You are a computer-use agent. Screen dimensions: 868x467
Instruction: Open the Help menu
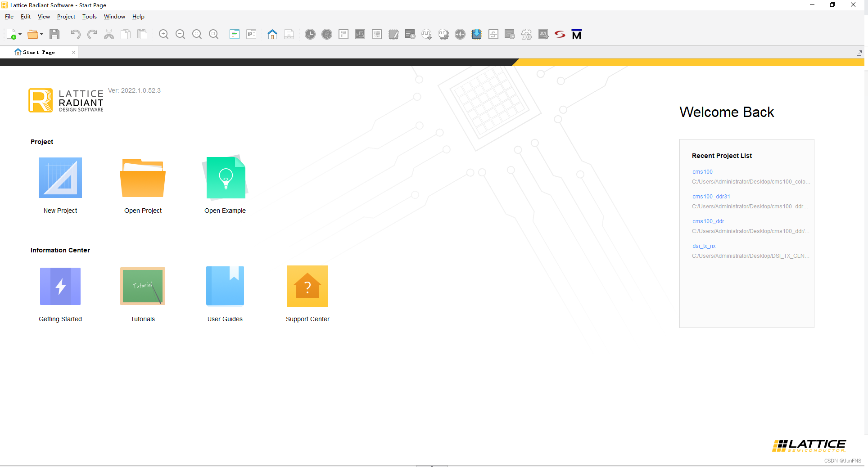coord(138,17)
